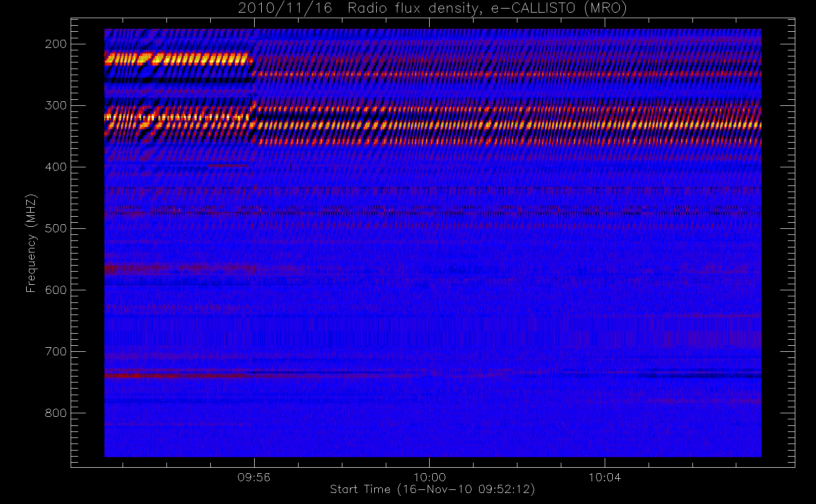The width and height of the screenshot is (816, 504).
Task: Click the plot title 'Radio flux density, e-CALLISTO (MRO)'
Action: point(487,9)
